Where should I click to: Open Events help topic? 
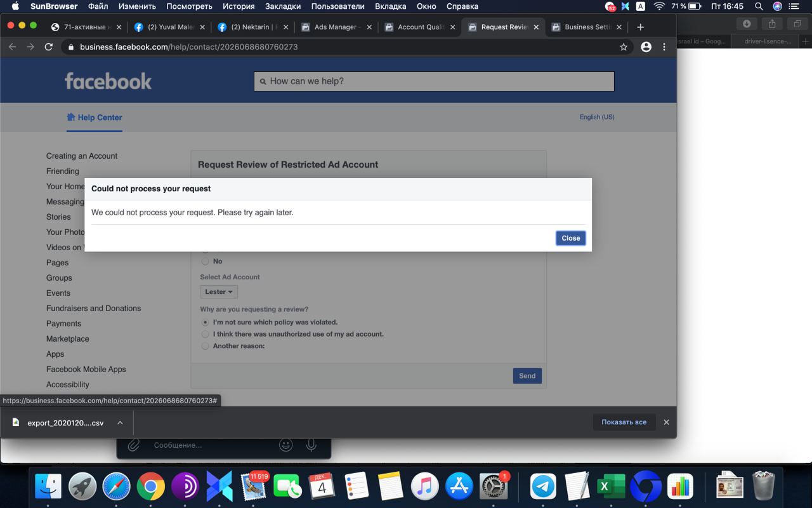click(58, 293)
